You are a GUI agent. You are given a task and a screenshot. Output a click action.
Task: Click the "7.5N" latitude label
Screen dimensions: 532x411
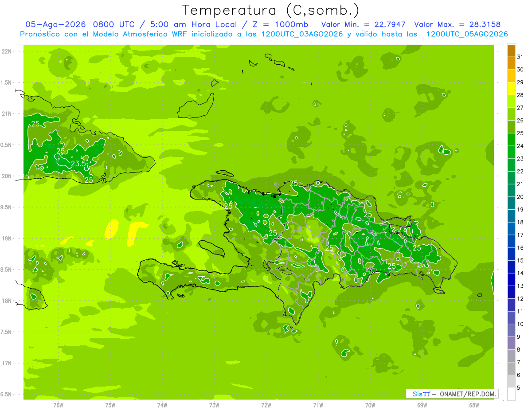[7, 332]
